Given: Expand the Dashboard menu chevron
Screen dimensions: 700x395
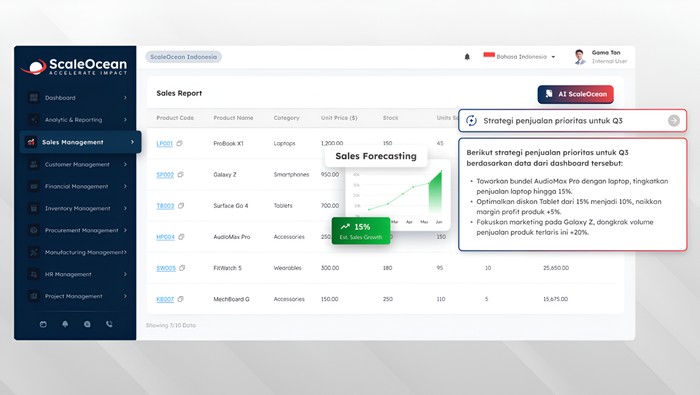Looking at the screenshot, I should tap(125, 98).
